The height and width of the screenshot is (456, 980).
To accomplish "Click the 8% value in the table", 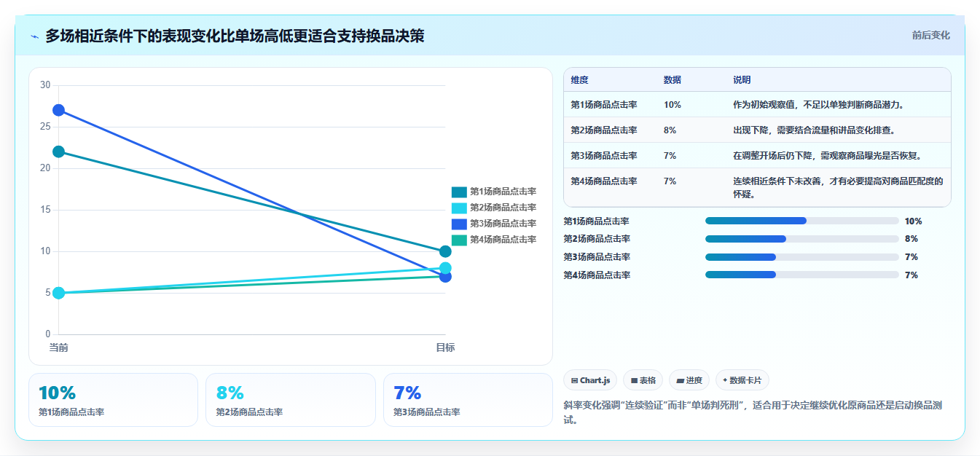I will click(670, 130).
